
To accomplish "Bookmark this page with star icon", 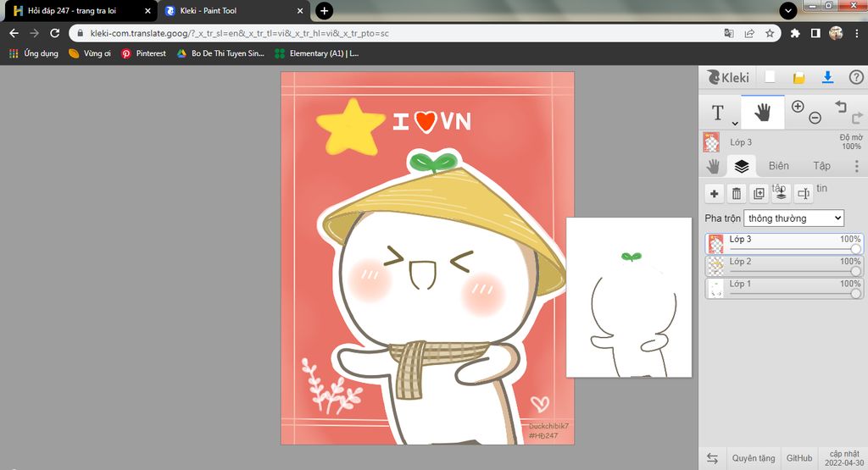I will tap(770, 33).
